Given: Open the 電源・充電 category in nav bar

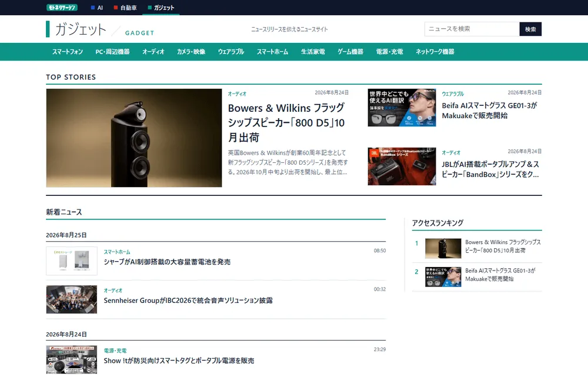Looking at the screenshot, I should coord(390,52).
